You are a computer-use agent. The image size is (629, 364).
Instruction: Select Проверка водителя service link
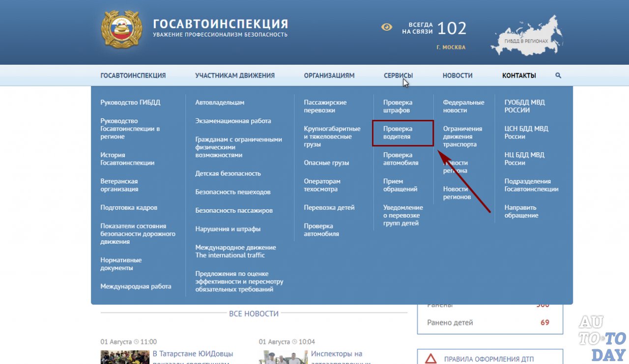tap(398, 133)
